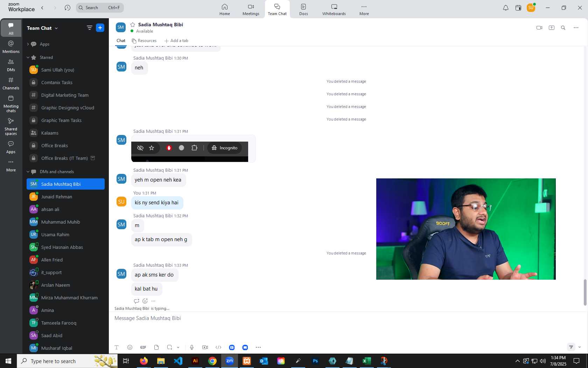
Task: Attach a file using file icon
Action: [x=156, y=347]
